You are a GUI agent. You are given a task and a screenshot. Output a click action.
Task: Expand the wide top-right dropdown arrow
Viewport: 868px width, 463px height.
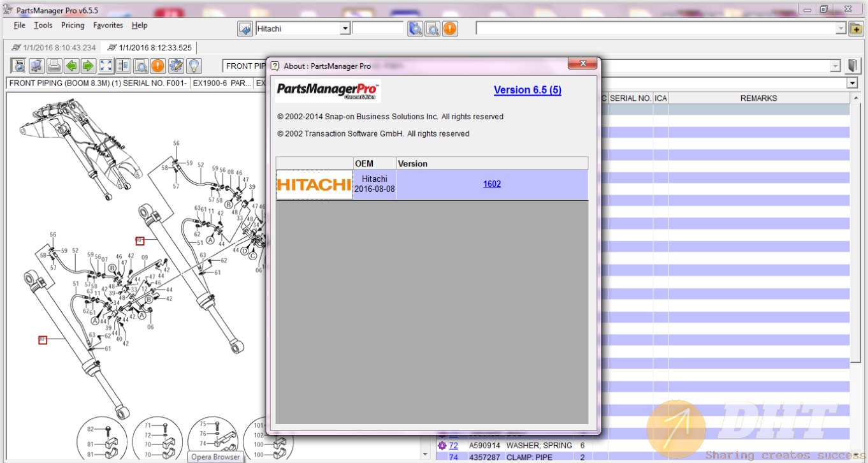[x=841, y=29]
